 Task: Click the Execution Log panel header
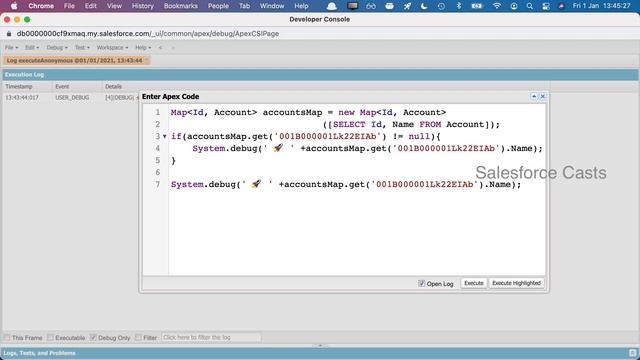click(320, 75)
